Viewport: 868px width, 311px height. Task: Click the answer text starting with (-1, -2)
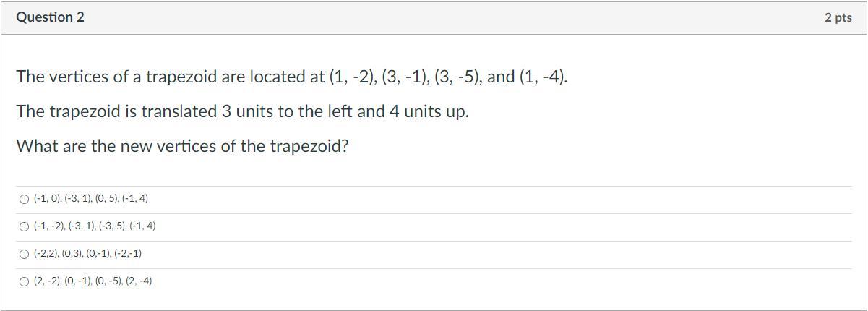pyautogui.click(x=95, y=226)
